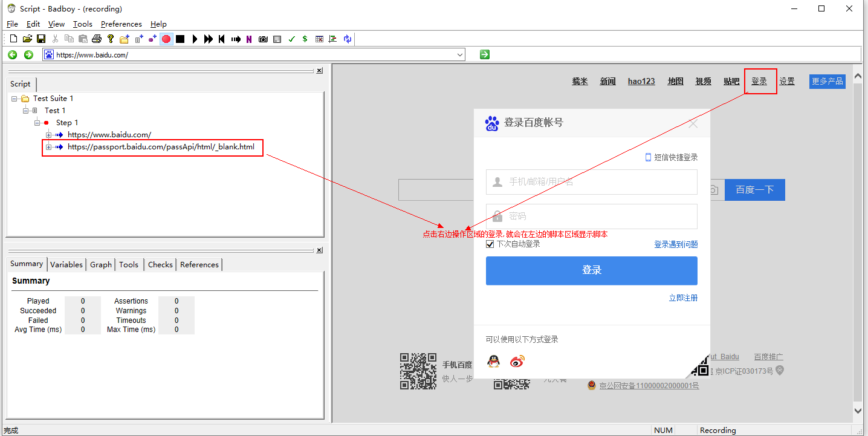Click the timeline chart icon in the toolbar

point(333,39)
